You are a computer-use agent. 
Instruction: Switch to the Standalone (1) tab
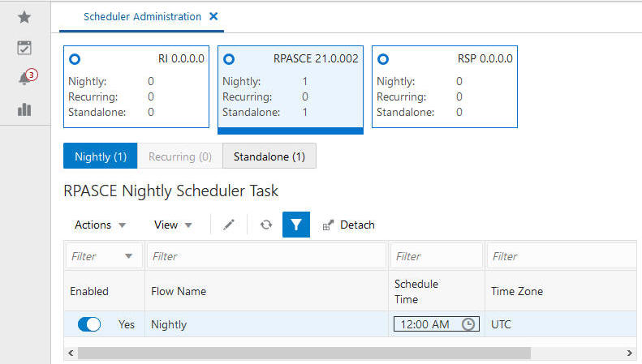click(x=269, y=156)
